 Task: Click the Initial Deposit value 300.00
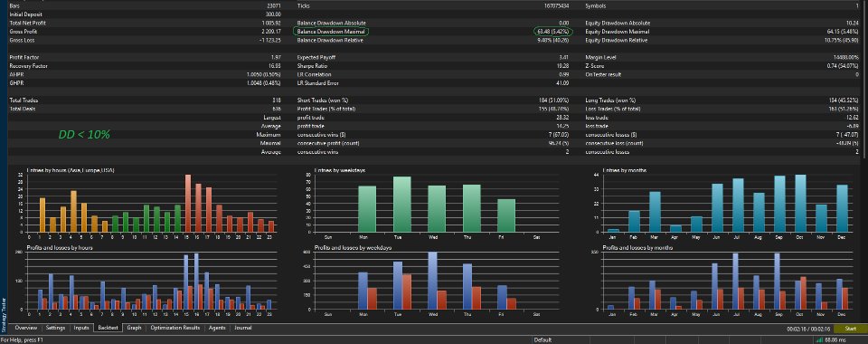click(273, 14)
